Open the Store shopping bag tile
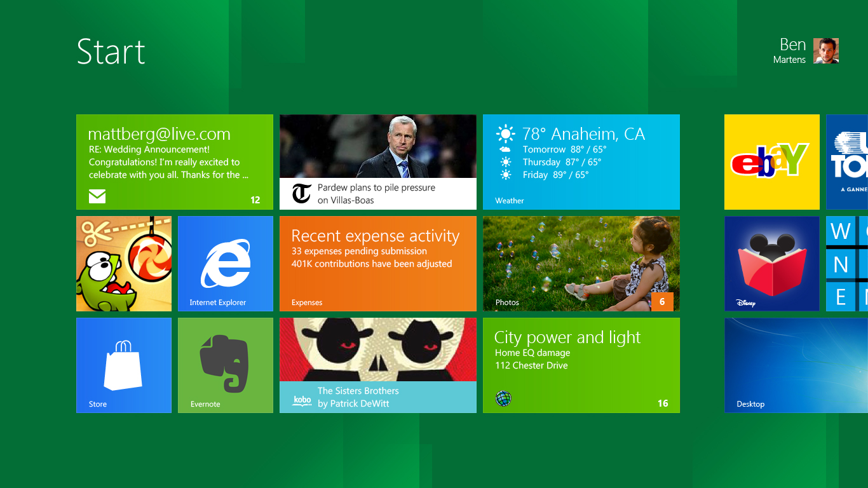 click(x=124, y=365)
